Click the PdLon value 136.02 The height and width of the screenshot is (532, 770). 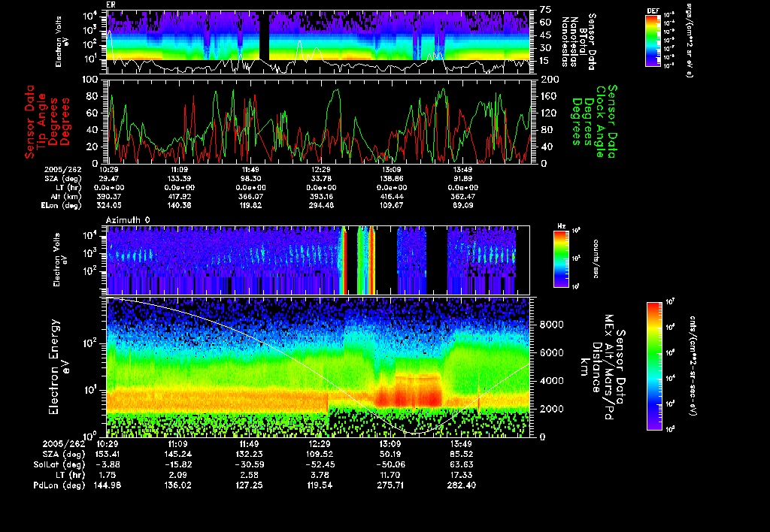click(177, 485)
